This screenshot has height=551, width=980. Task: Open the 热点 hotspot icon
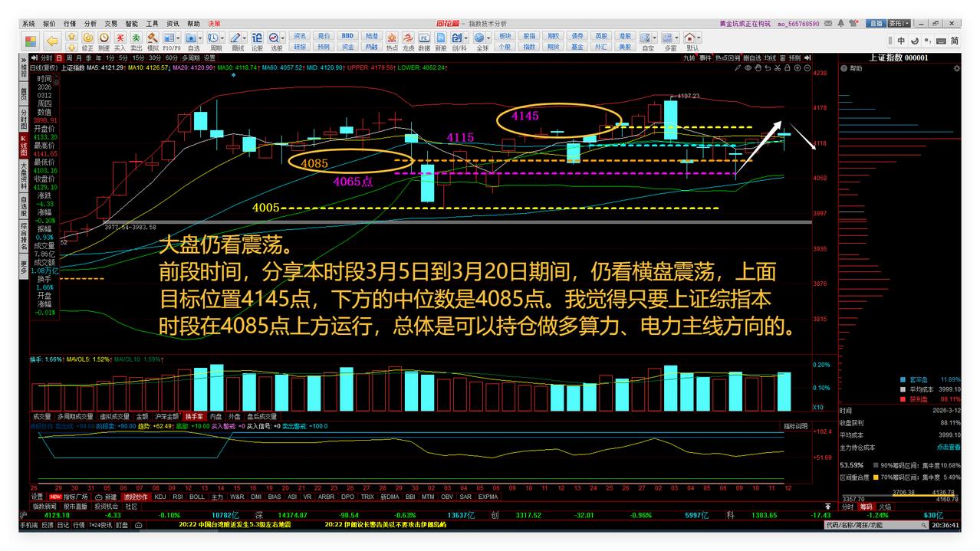[392, 37]
